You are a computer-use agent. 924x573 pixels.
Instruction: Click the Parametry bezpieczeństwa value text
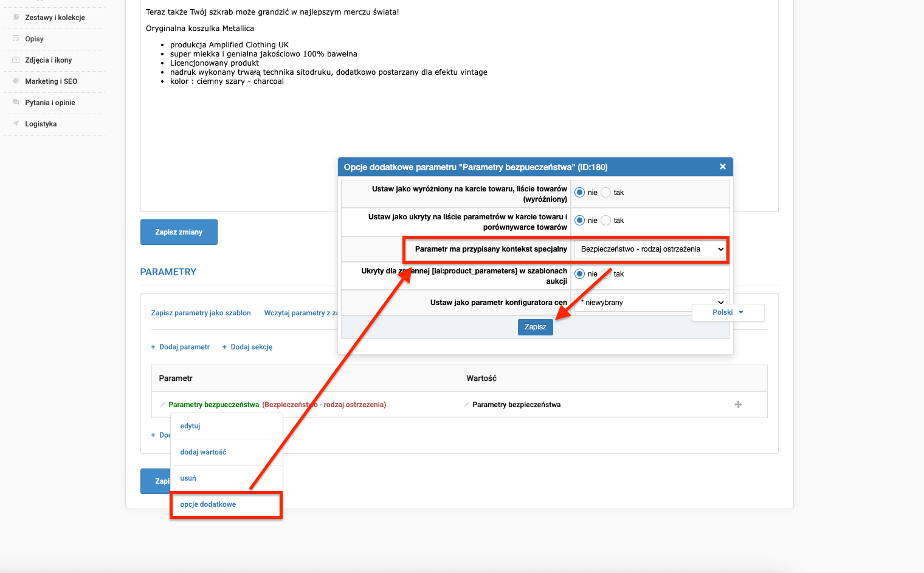tap(517, 405)
